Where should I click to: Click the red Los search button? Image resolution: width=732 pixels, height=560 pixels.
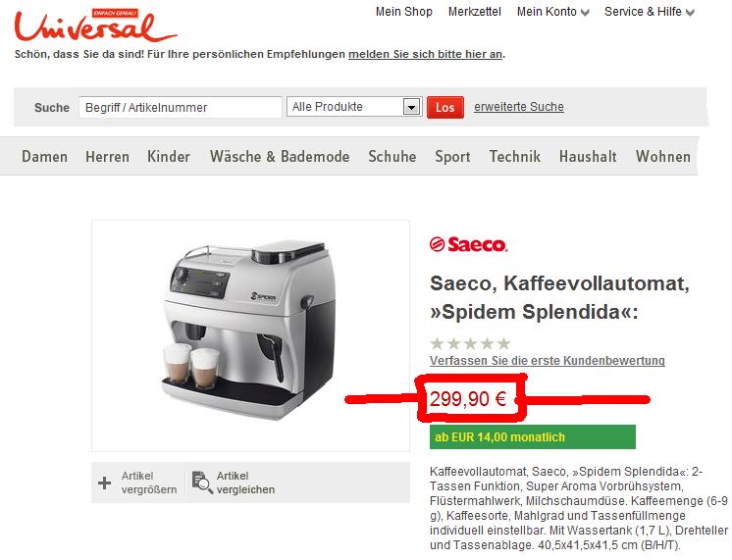pyautogui.click(x=444, y=107)
